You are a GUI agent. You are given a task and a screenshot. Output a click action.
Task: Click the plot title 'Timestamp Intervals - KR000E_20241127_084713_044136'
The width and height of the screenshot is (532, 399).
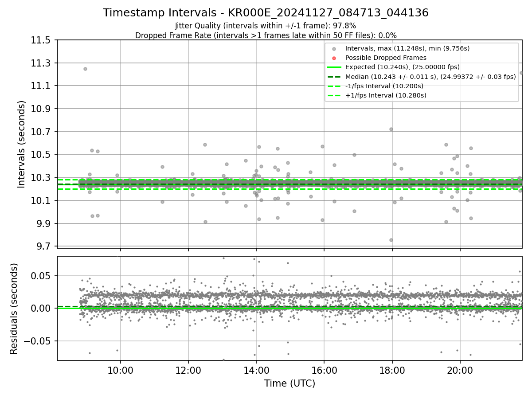coord(266,13)
